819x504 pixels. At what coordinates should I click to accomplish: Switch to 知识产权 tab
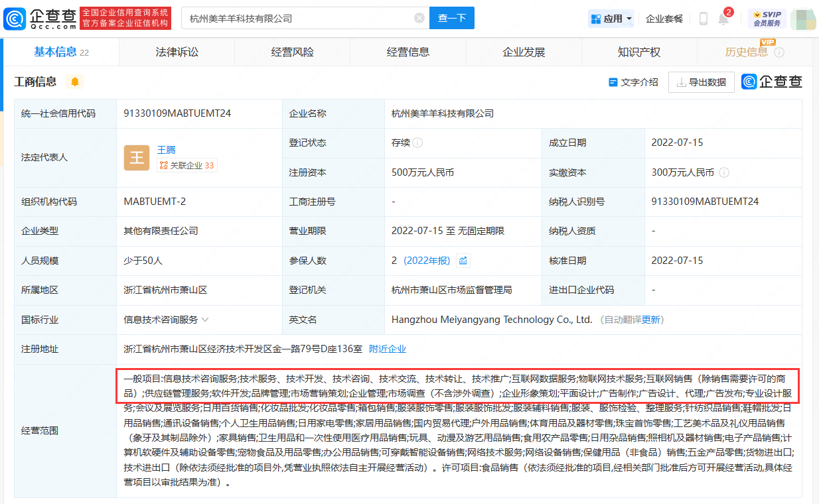tap(639, 52)
